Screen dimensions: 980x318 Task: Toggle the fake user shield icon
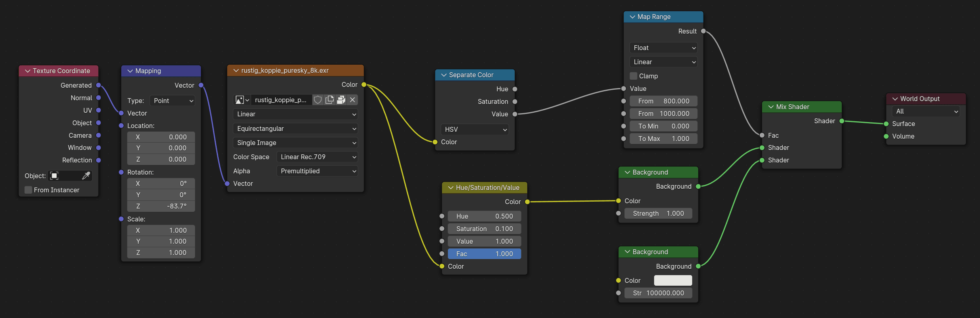318,100
